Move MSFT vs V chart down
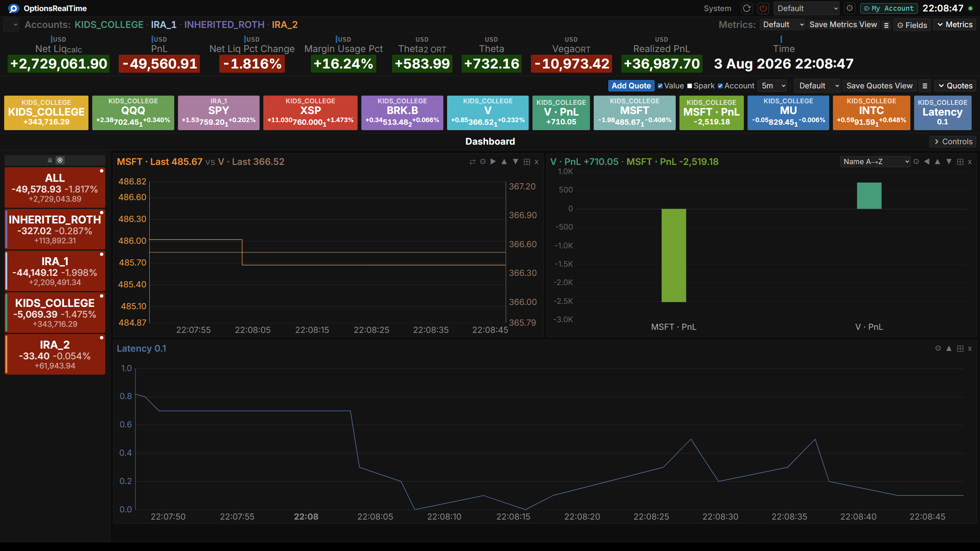The height and width of the screenshot is (551, 980). (x=516, y=162)
